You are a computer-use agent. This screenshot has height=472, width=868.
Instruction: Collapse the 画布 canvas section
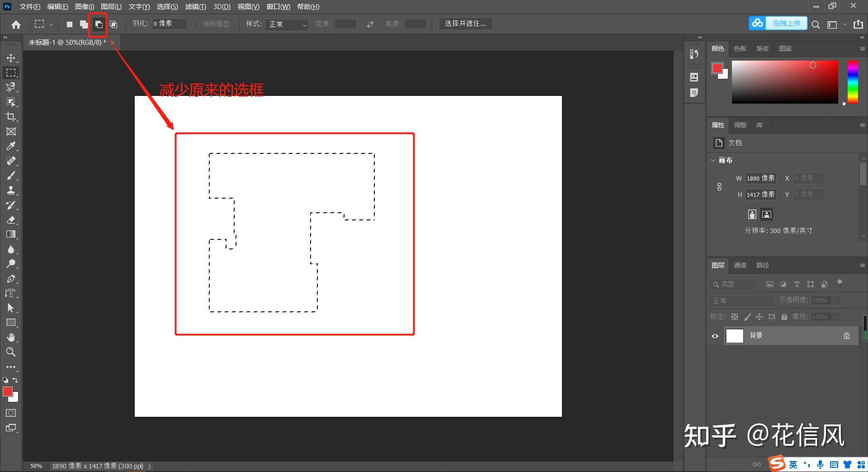[x=713, y=160]
